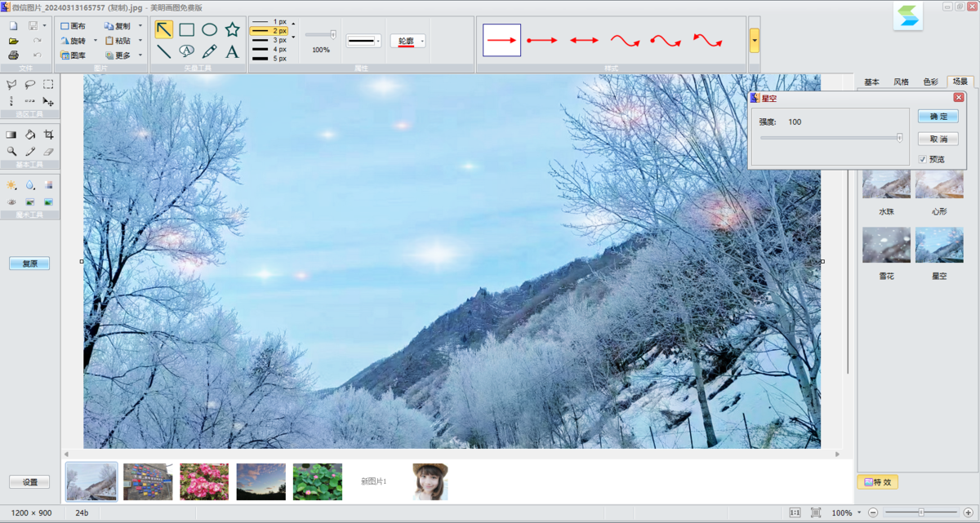Select the star shape tool
The image size is (980, 523).
[232, 29]
